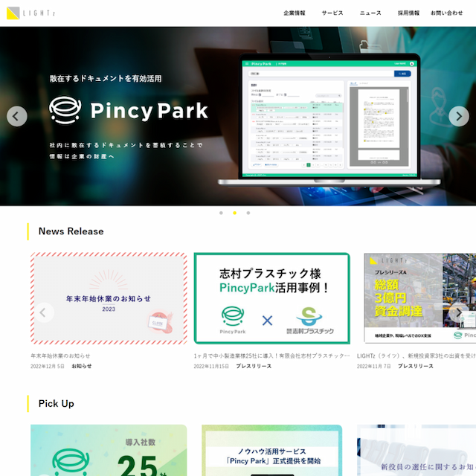Viewport: 476px width, 476px height.
Task: Select the second yellow carousel dot
Action: pos(235,213)
